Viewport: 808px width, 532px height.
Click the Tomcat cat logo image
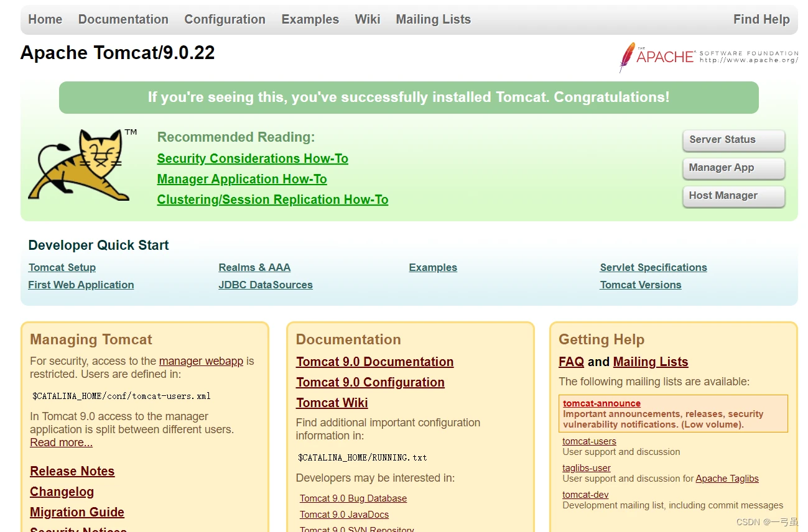[x=83, y=165]
